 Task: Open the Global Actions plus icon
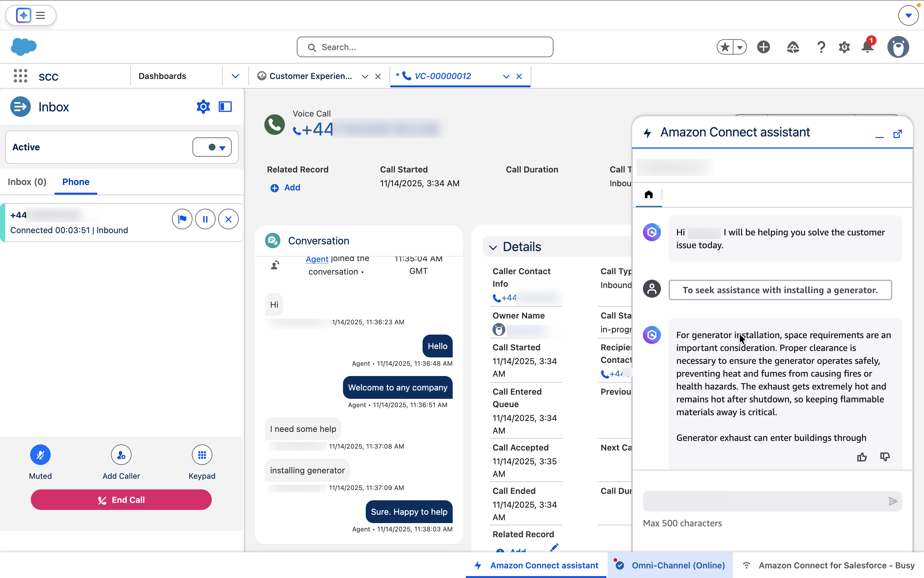[763, 47]
